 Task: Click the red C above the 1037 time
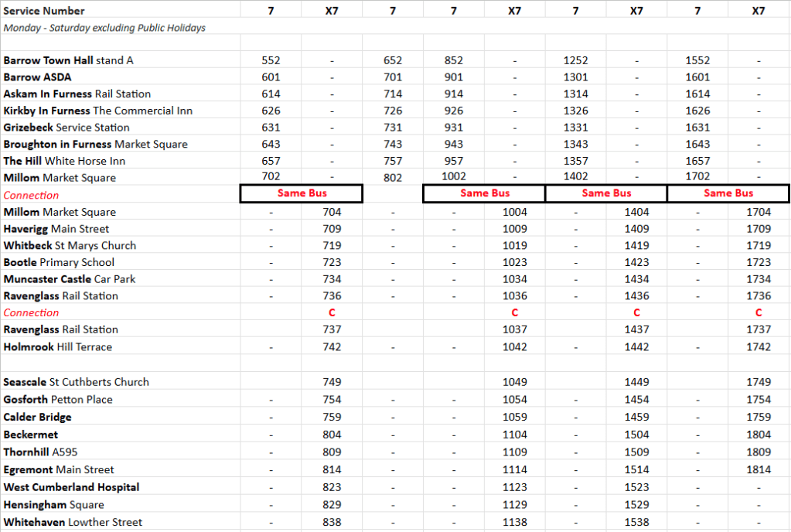(x=514, y=313)
